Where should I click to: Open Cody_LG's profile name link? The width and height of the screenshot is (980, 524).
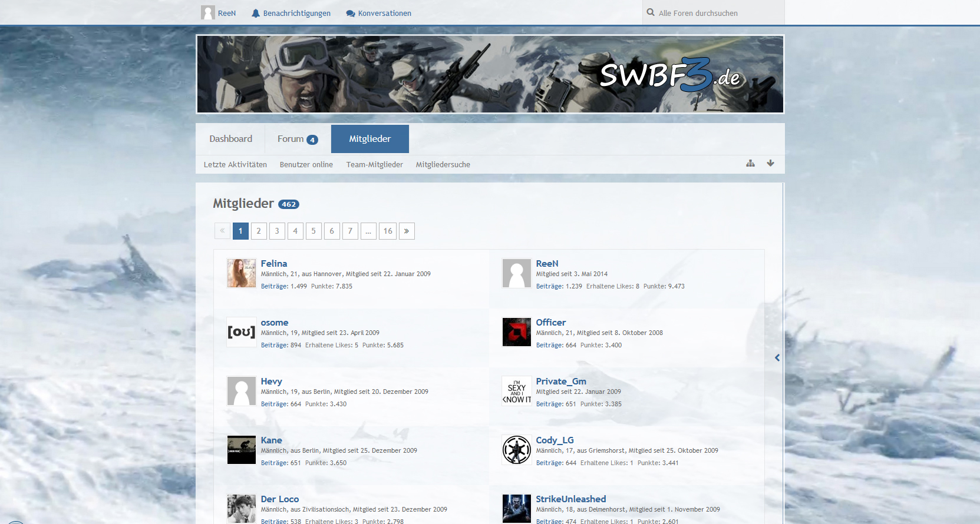pyautogui.click(x=555, y=440)
